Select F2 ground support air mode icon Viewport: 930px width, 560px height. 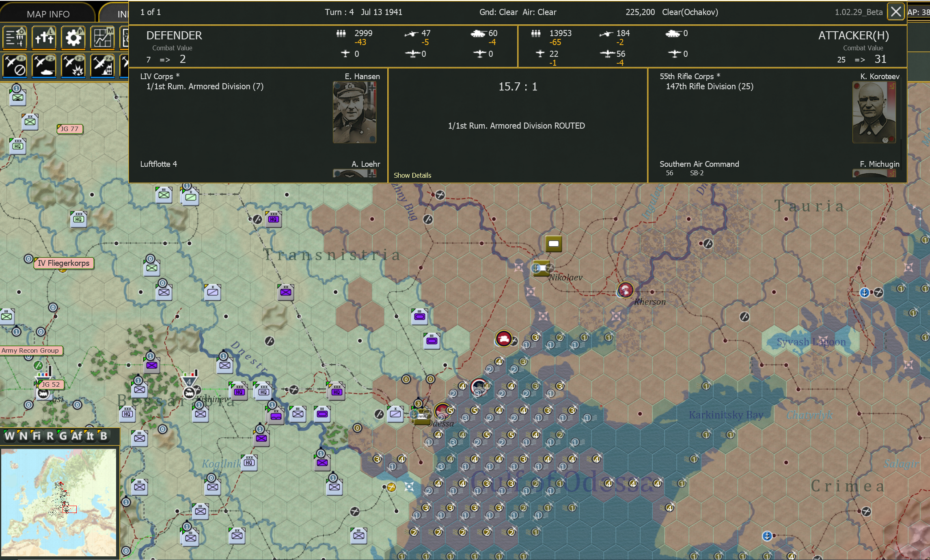(44, 65)
